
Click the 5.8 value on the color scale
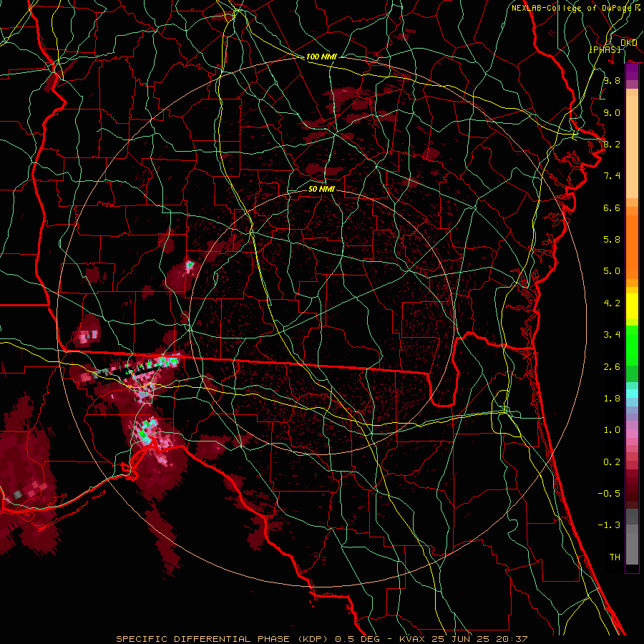click(612, 240)
